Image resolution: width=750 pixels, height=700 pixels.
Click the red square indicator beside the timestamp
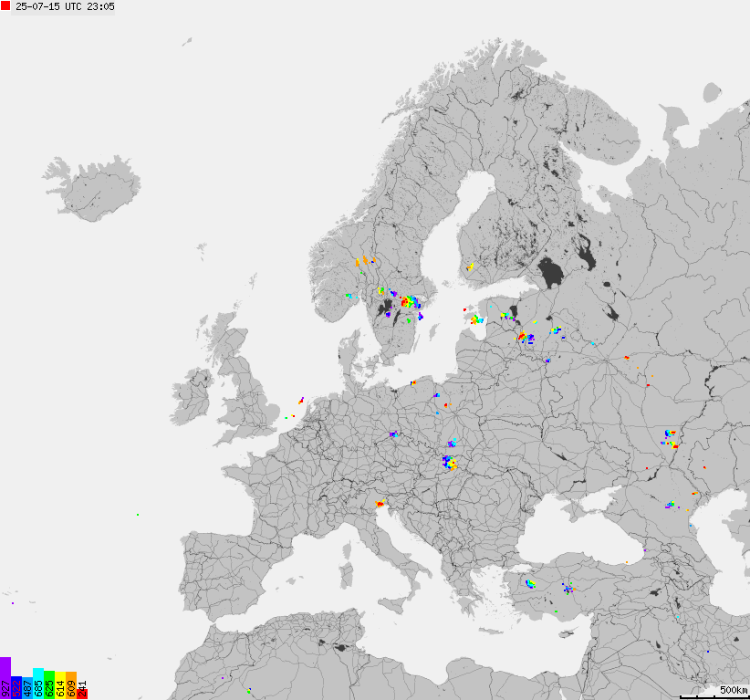5,5
